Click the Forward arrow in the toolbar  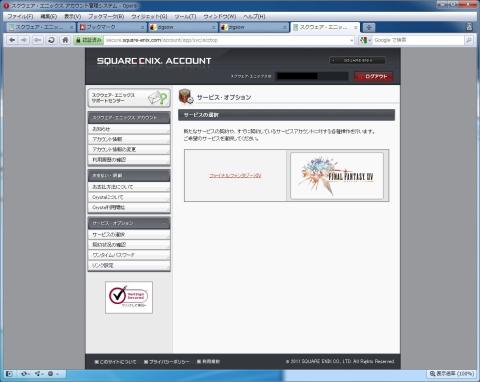pyautogui.click(x=24, y=40)
